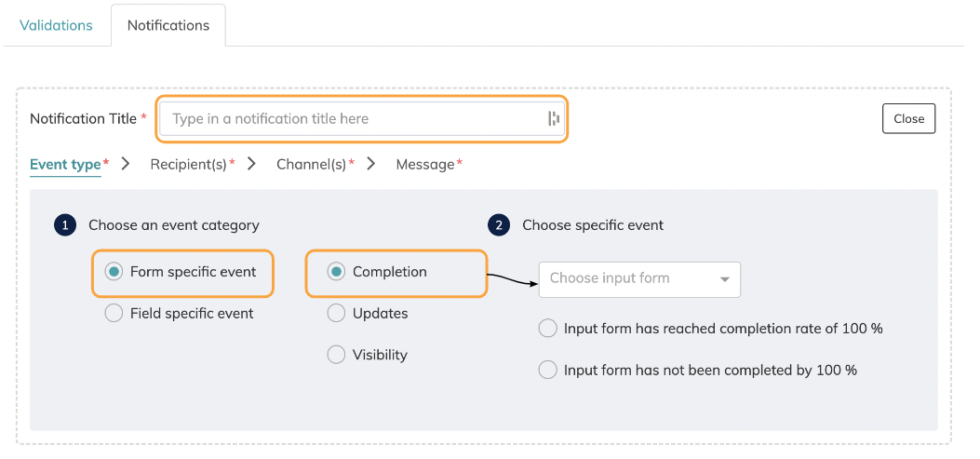The width and height of the screenshot is (980, 459).
Task: Click the Close button
Action: (908, 118)
